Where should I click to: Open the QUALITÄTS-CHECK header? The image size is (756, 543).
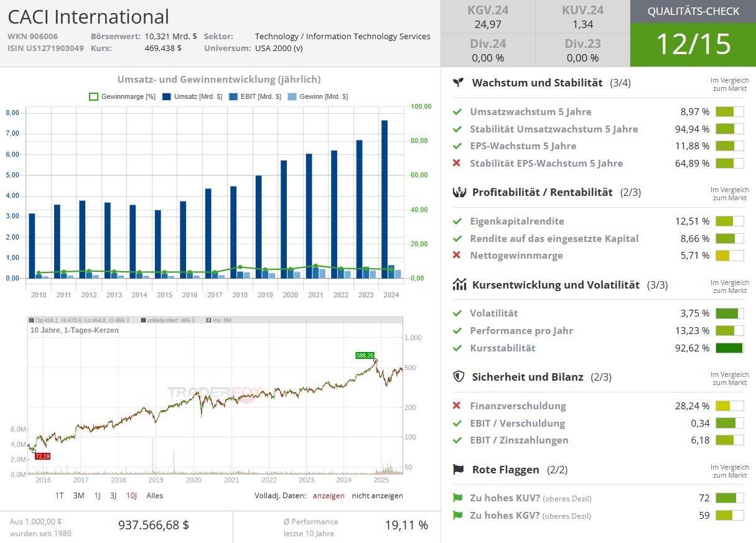(x=693, y=11)
